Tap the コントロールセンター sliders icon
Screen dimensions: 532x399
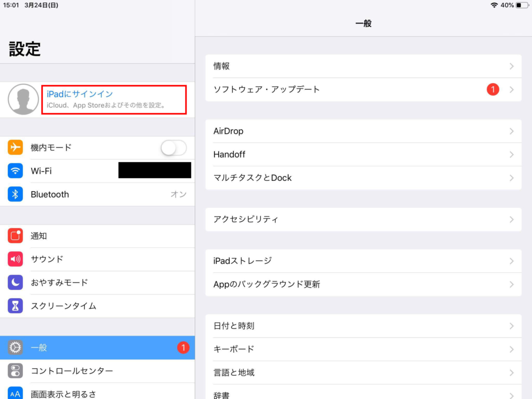click(x=16, y=371)
